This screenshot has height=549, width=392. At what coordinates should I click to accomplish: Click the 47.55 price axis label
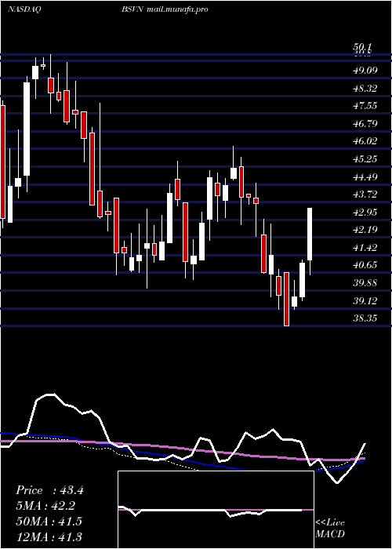click(365, 106)
